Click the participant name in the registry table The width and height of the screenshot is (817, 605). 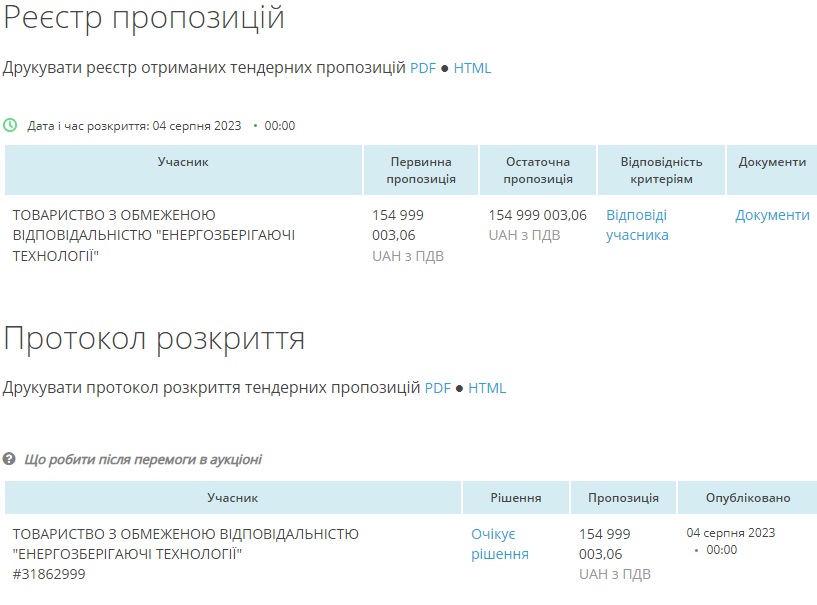pos(153,235)
